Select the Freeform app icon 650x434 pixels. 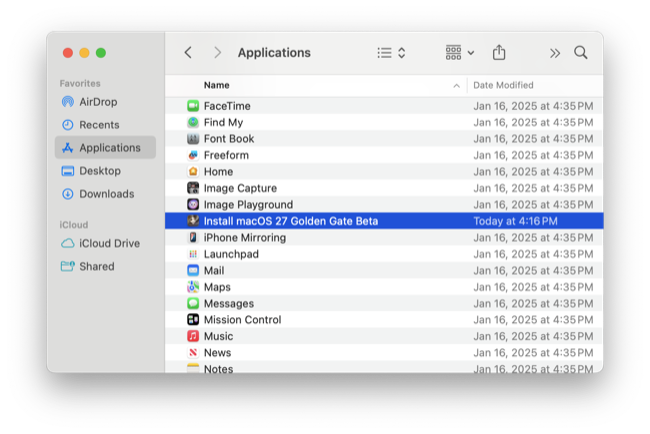tap(193, 155)
